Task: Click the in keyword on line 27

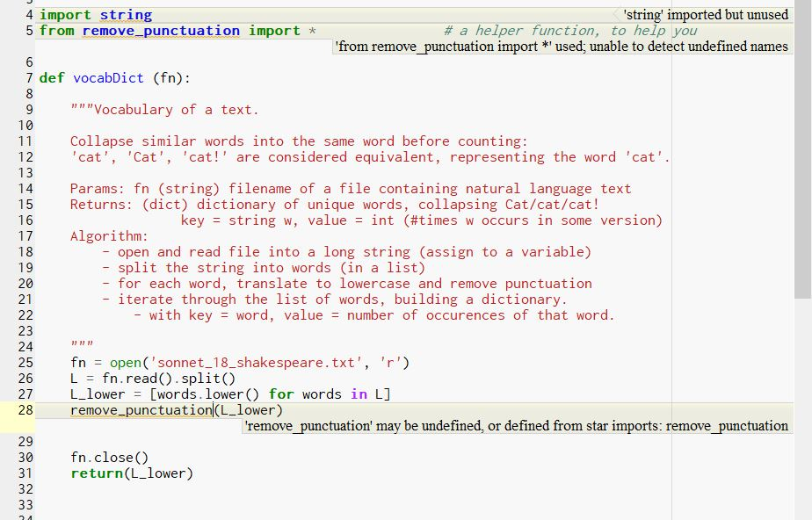Action: (360, 394)
